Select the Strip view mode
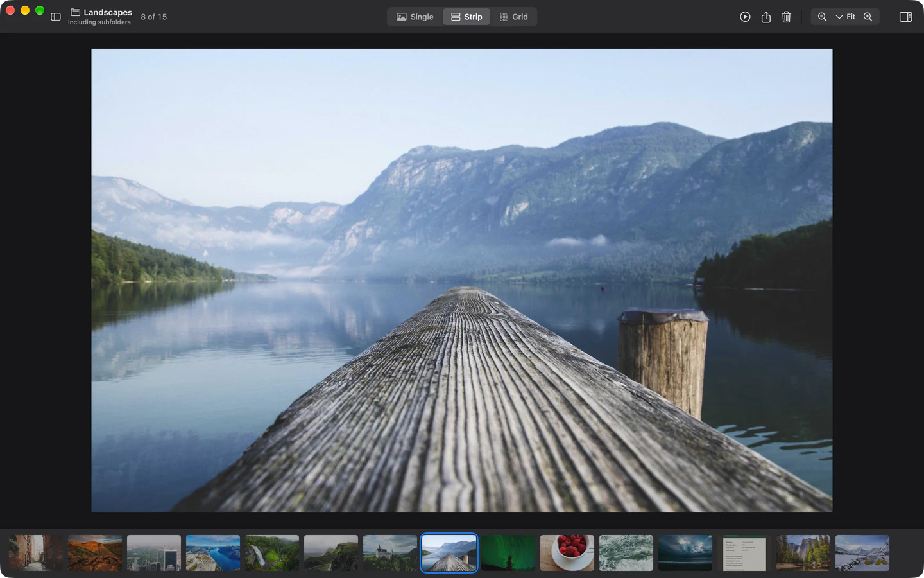 [466, 17]
